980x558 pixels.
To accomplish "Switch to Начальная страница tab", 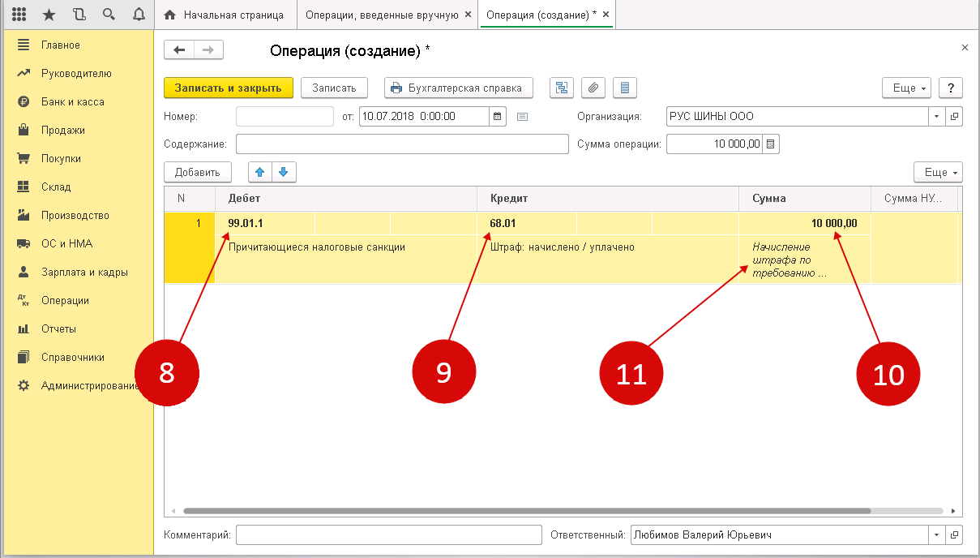I will pyautogui.click(x=225, y=15).
